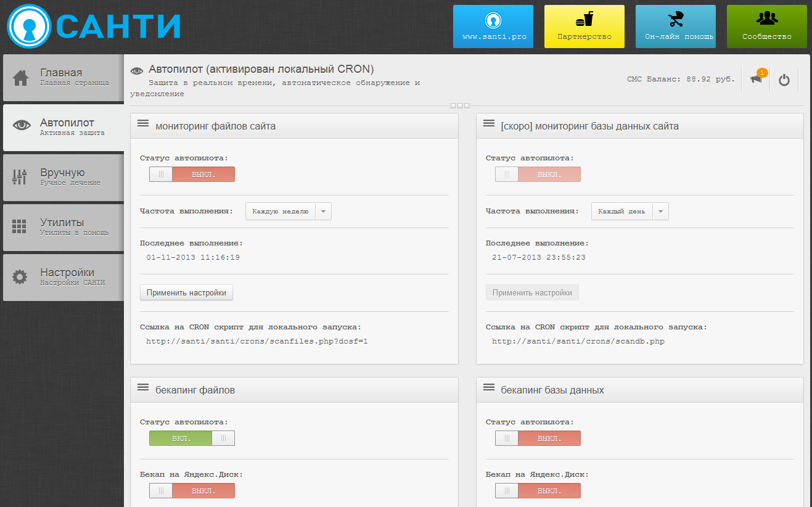Toggle autopilot status for бекапинг базы данных
Image resolution: width=812 pixels, height=507 pixels.
538,438
